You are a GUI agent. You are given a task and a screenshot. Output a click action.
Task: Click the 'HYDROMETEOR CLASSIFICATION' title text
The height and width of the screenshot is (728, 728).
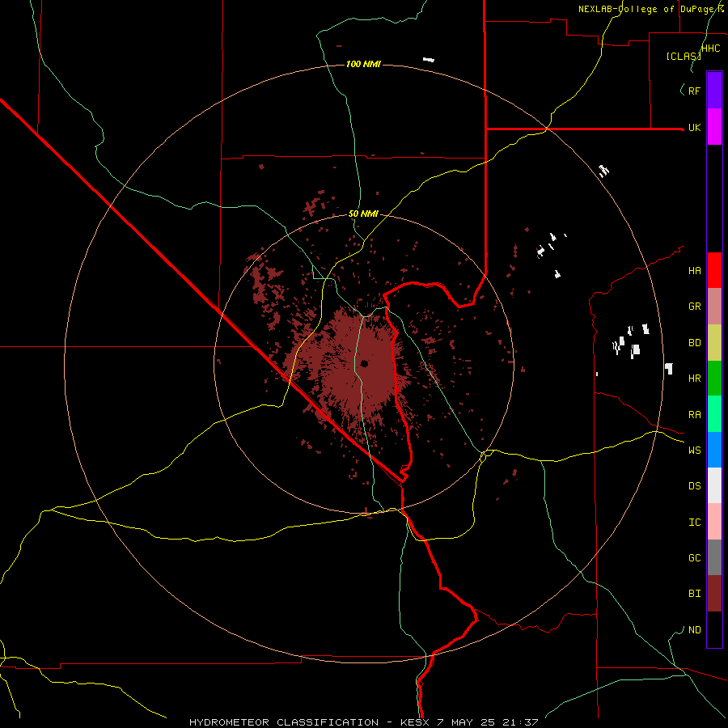pos(284,722)
